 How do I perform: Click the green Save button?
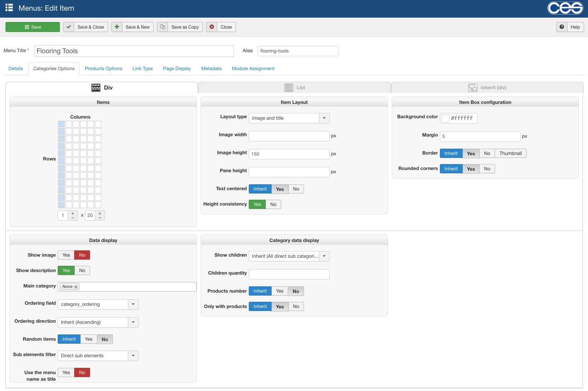click(x=33, y=27)
